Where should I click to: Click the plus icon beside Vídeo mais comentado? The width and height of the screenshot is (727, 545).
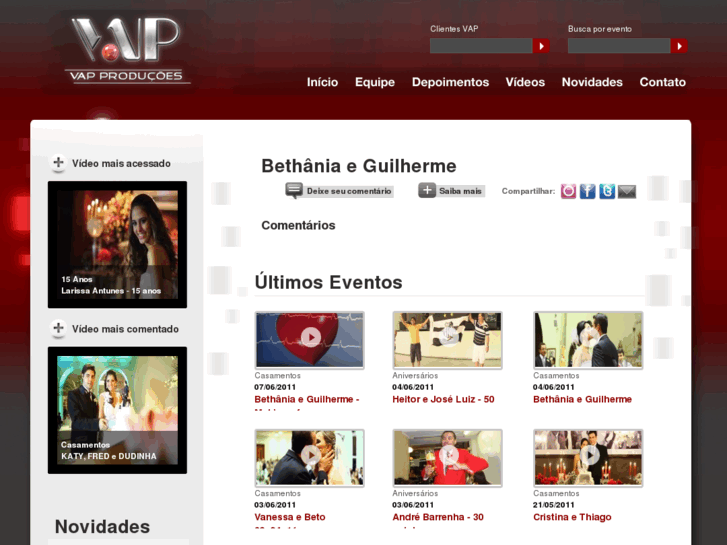tap(58, 328)
